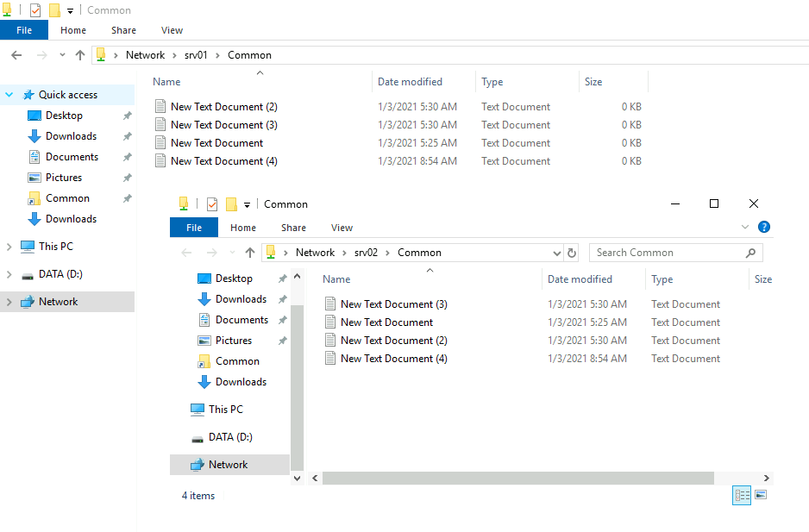Click inside the Search Common box
The width and height of the screenshot is (809, 532).
click(x=673, y=252)
